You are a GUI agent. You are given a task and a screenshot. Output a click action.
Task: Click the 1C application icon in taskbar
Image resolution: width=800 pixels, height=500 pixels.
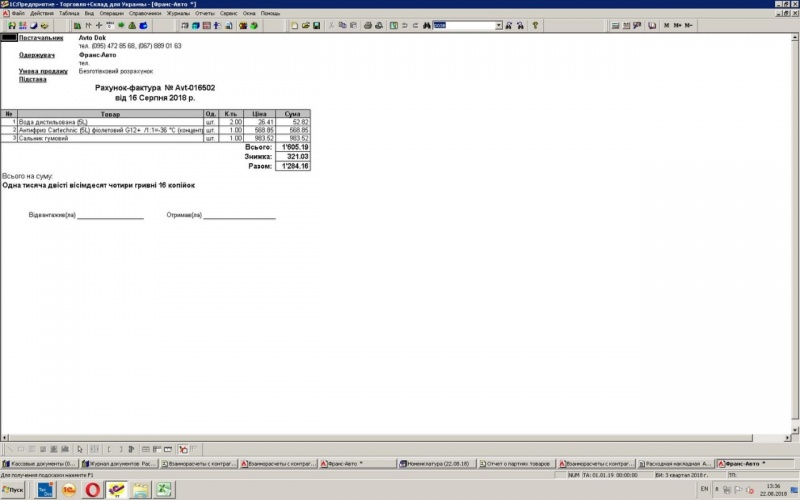68,489
